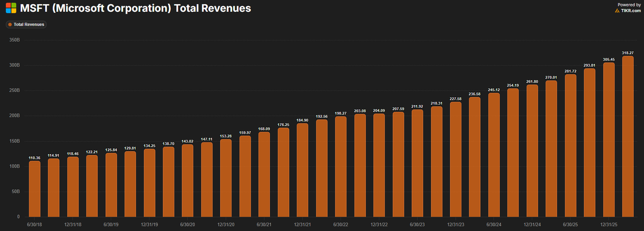Click the 12/31/21 x-axis date label
The width and height of the screenshot is (644, 231).
(x=302, y=225)
